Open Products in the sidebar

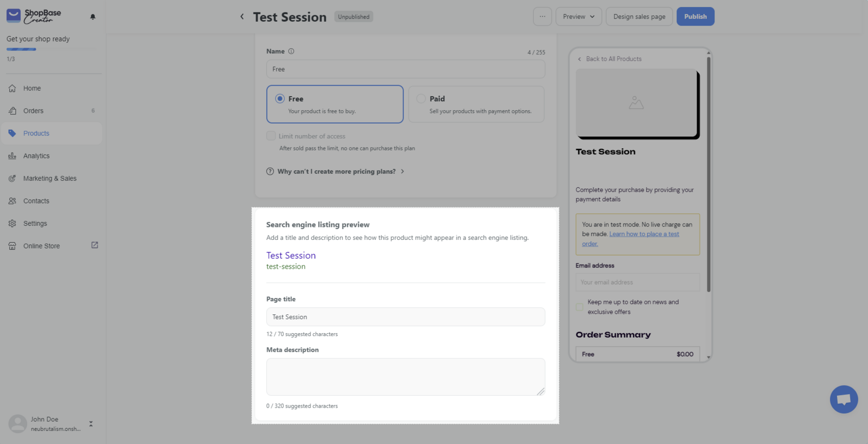tap(52, 133)
